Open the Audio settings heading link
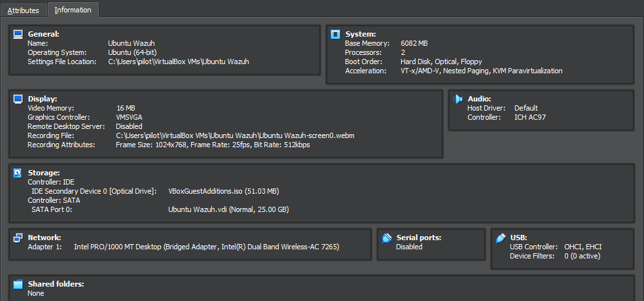The width and height of the screenshot is (644, 301). (x=479, y=99)
